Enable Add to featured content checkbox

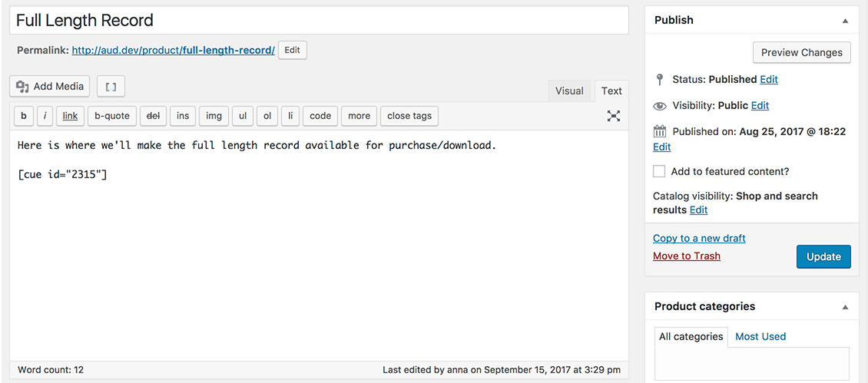[659, 172]
